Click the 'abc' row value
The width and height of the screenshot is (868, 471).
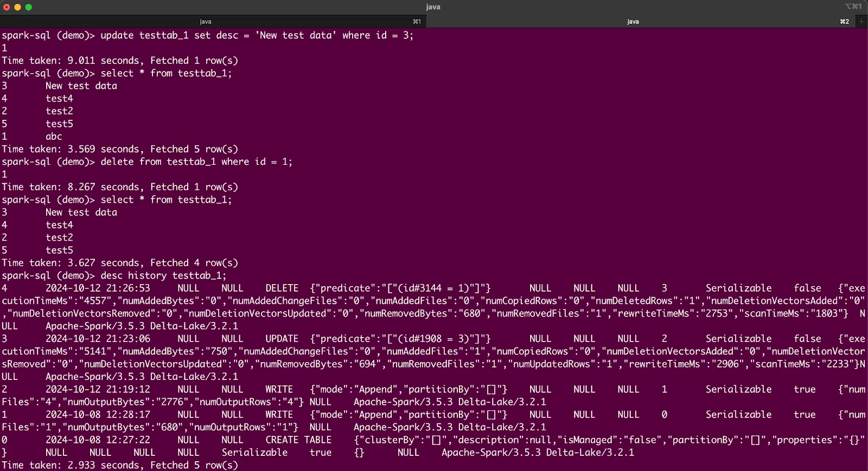[54, 137]
